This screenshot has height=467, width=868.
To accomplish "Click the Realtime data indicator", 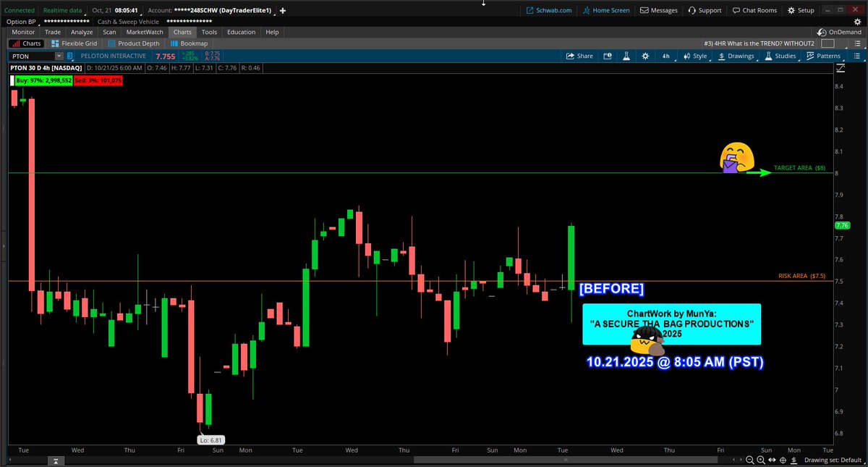I will pyautogui.click(x=62, y=10).
